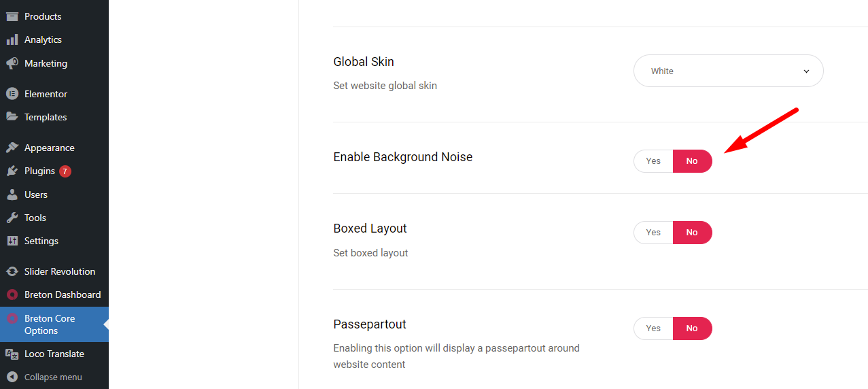
Task: Click the Slider Revolution refresh icon
Action: pyautogui.click(x=12, y=271)
